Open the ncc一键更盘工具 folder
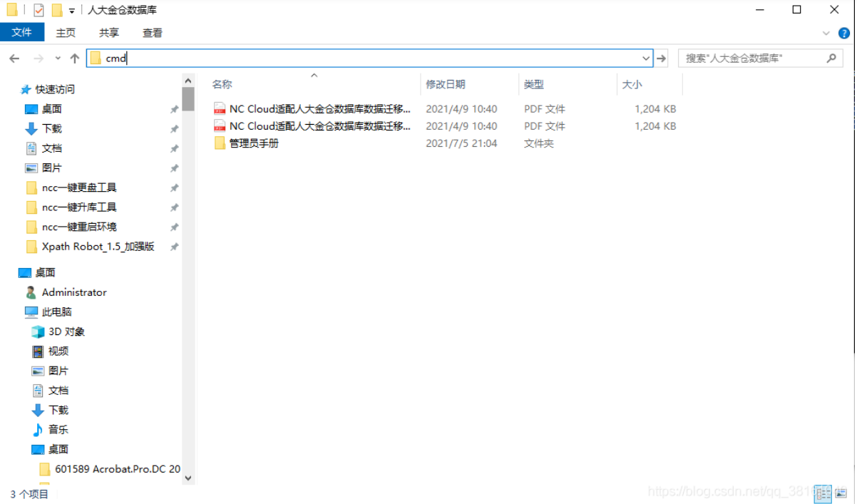Image resolution: width=857 pixels, height=504 pixels. (78, 187)
